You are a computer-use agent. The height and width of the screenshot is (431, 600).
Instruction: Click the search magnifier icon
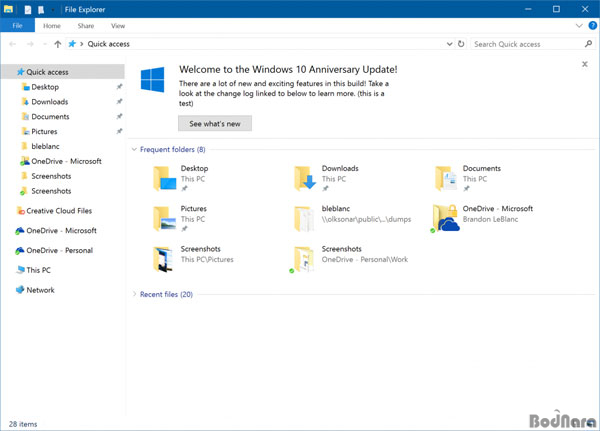pyautogui.click(x=589, y=44)
